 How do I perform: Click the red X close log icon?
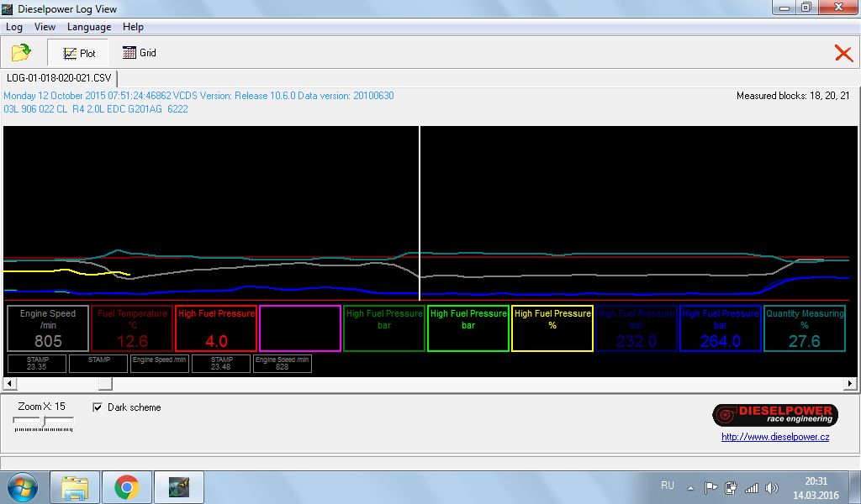click(x=843, y=53)
